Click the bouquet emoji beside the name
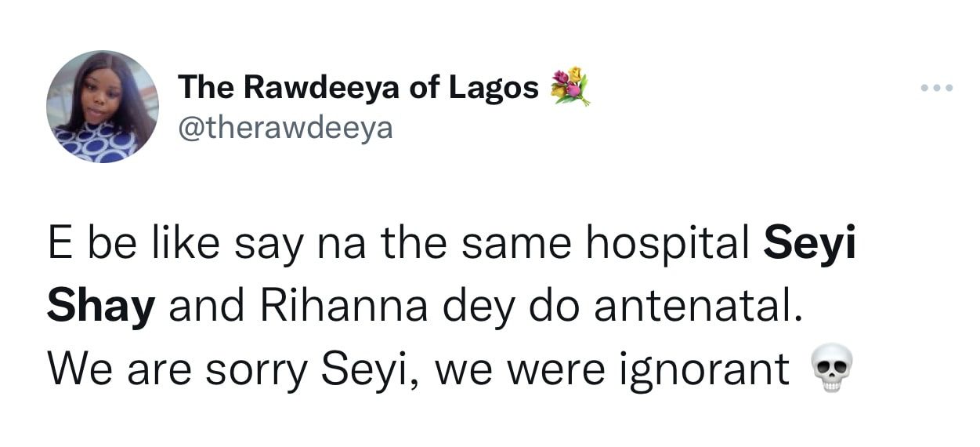 click(570, 87)
